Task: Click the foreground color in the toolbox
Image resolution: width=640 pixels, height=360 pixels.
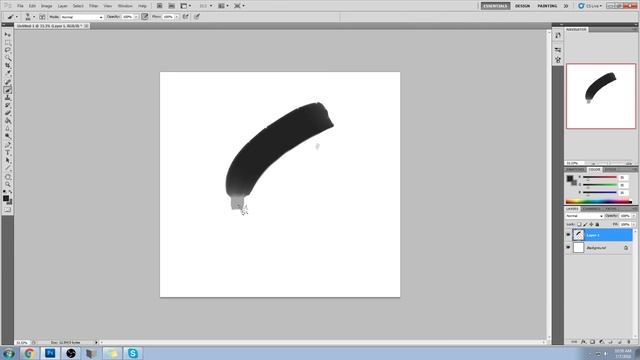Action: coord(6,198)
